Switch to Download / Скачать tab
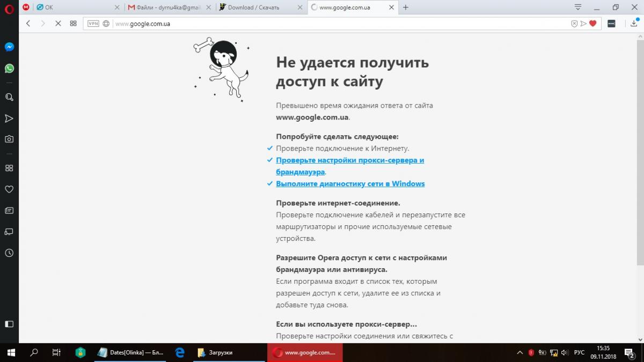This screenshot has height=362, width=644. pyautogui.click(x=261, y=8)
